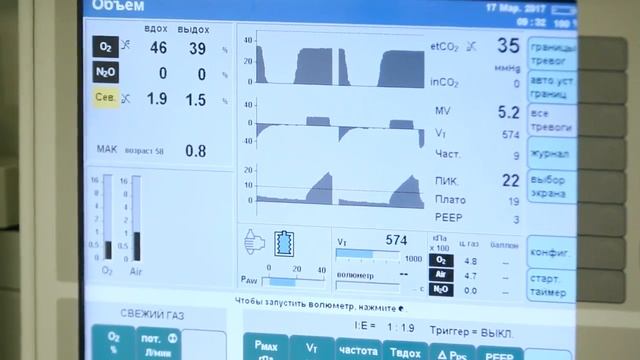Tap the Air flow tube gauge
640x360 pixels.
pos(137,218)
